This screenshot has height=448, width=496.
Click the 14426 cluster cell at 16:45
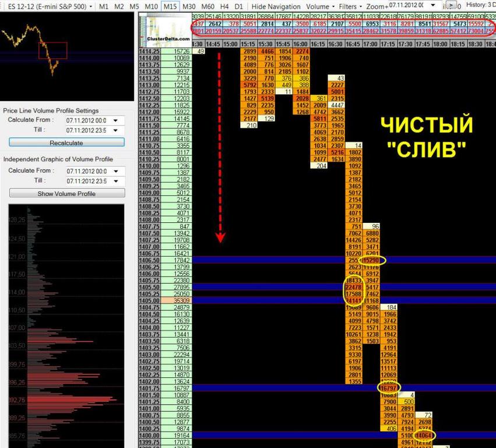(354, 240)
